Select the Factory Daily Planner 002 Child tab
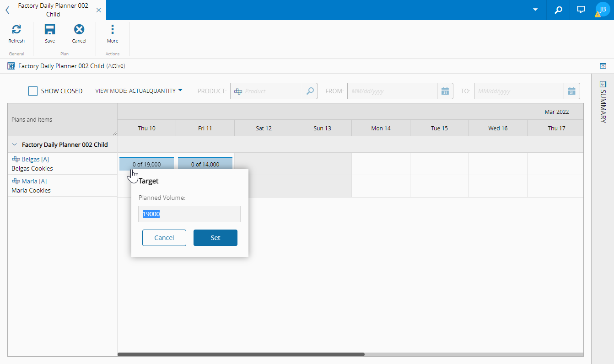This screenshot has height=364, width=614. click(x=53, y=10)
